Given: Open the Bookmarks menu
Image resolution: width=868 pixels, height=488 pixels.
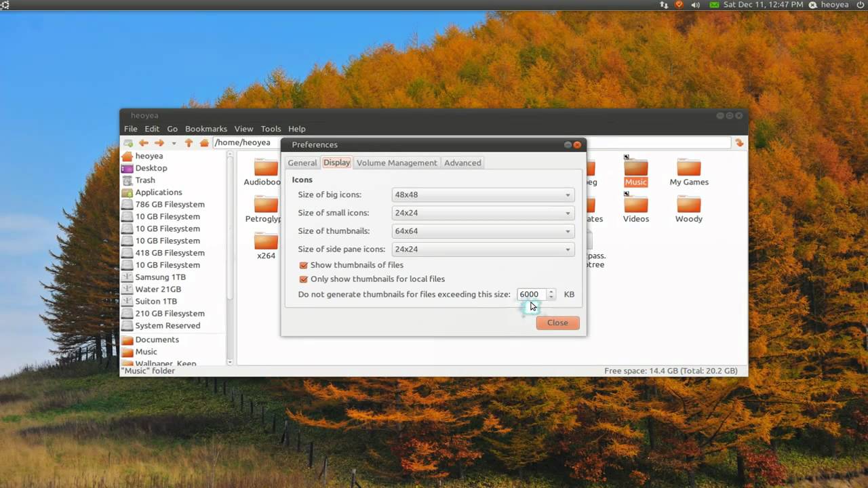Looking at the screenshot, I should coord(206,129).
